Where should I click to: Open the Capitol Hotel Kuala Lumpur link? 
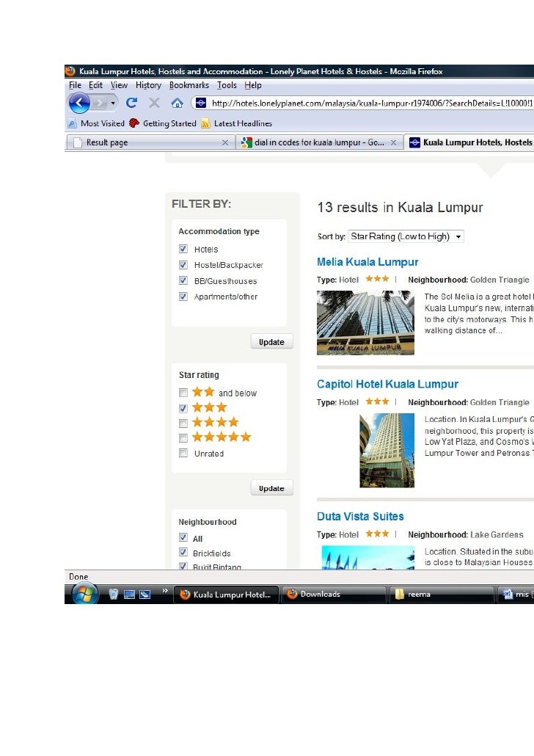pos(387,385)
